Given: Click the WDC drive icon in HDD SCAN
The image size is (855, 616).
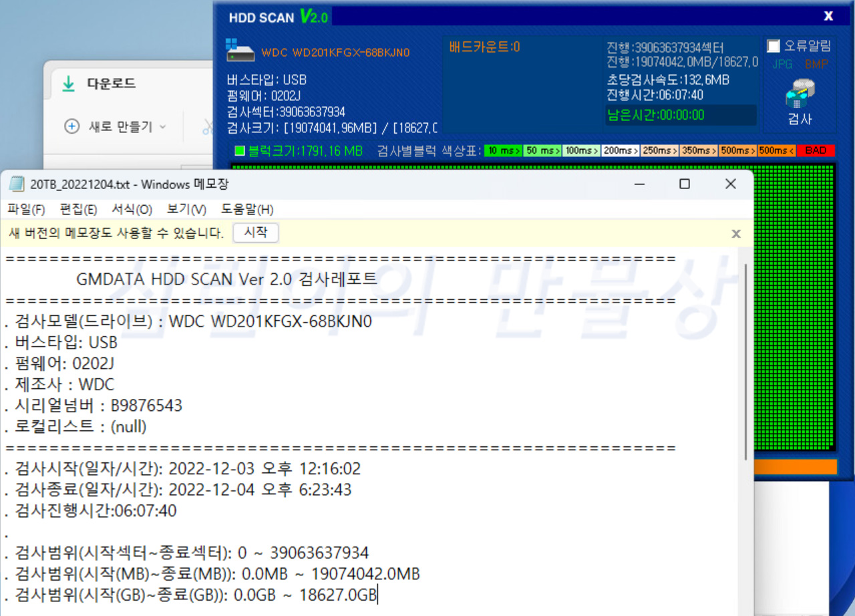Looking at the screenshot, I should [x=240, y=51].
